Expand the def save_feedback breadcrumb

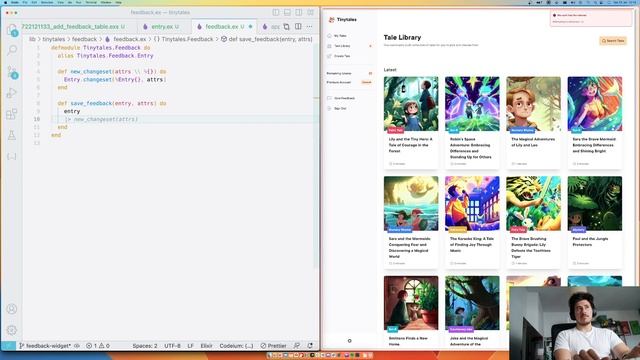coord(267,39)
